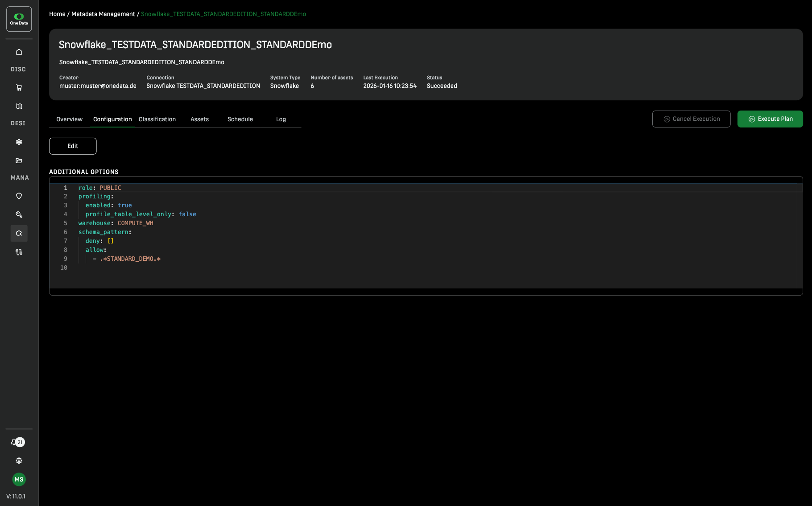Open settings gear in sidebar
The image size is (812, 506).
(x=19, y=461)
